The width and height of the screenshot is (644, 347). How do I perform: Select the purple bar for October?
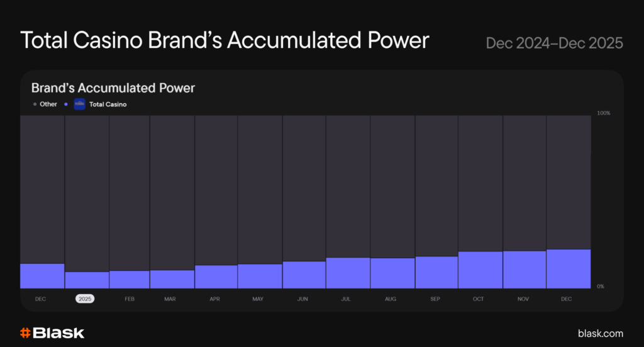480,270
